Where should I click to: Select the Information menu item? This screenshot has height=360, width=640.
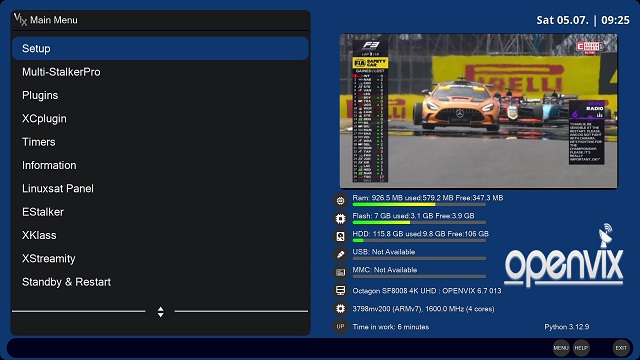160,165
